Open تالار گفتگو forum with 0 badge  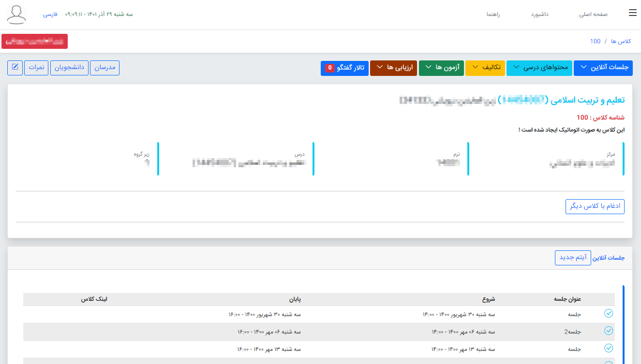344,68
